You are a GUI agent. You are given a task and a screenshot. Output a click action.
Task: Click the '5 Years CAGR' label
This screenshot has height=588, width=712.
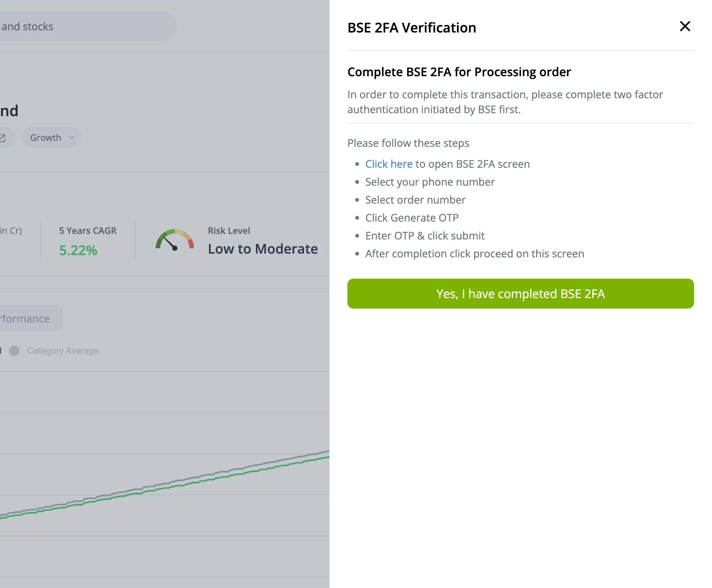tap(88, 230)
